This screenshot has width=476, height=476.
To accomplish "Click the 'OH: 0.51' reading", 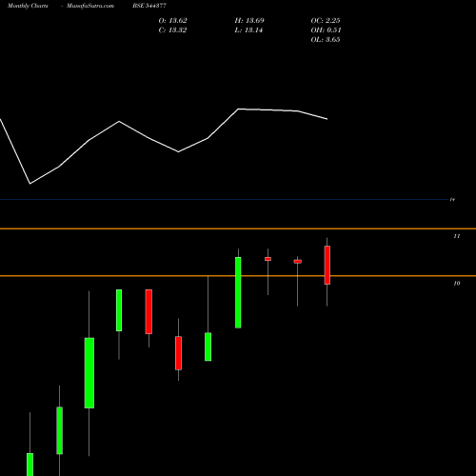I will [x=326, y=30].
